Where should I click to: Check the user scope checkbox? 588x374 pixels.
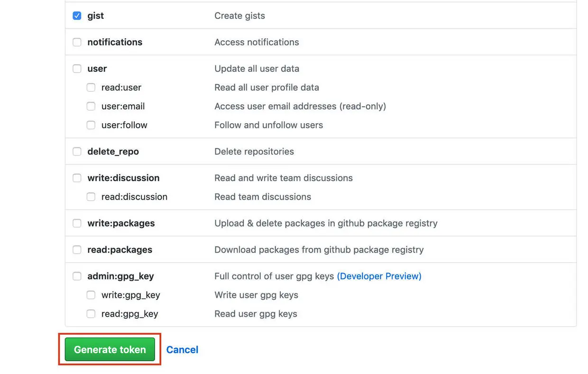[77, 69]
